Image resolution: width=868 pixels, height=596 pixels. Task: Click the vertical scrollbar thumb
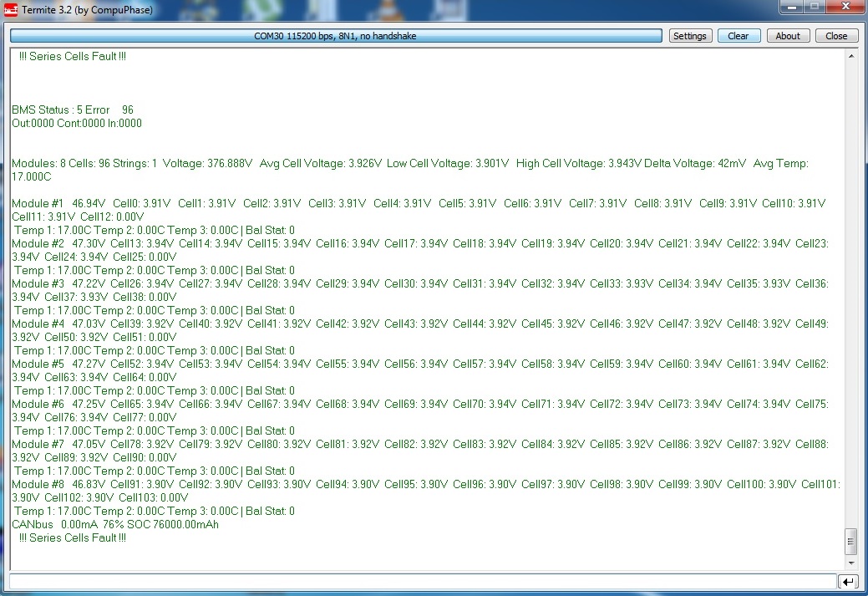tap(851, 542)
